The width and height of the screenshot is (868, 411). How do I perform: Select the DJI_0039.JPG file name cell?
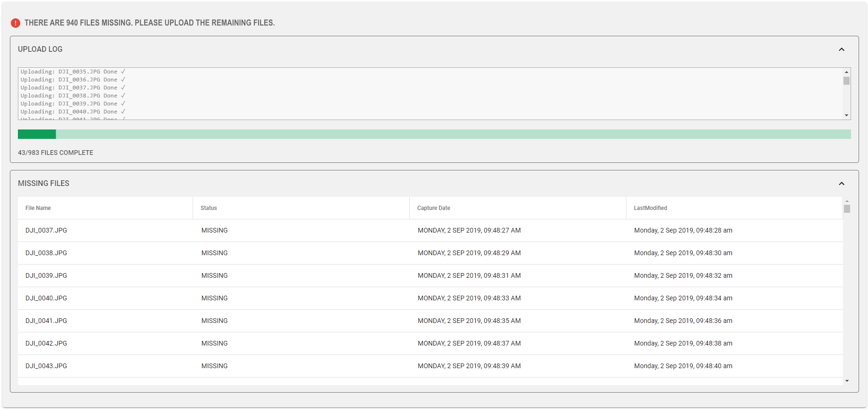tap(46, 275)
